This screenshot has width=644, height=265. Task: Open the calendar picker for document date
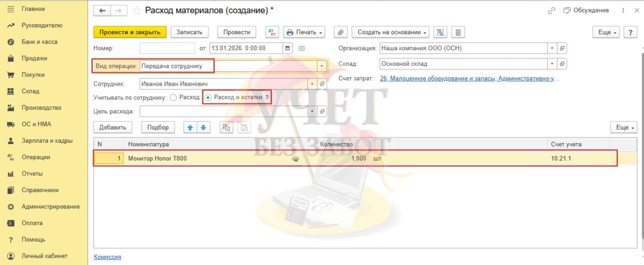[287, 48]
